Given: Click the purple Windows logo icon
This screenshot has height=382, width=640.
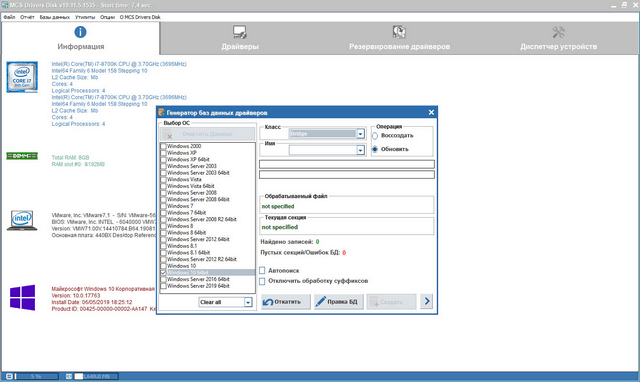Looking at the screenshot, I should (x=22, y=298).
